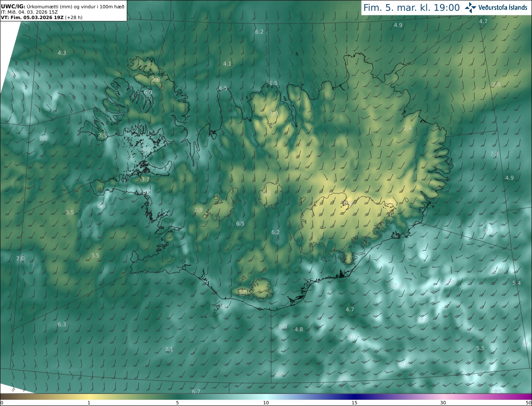Viewport: 532px width, 406px height.
Task: Click the '2.6' value in the Westfjords
Action: tap(156, 79)
